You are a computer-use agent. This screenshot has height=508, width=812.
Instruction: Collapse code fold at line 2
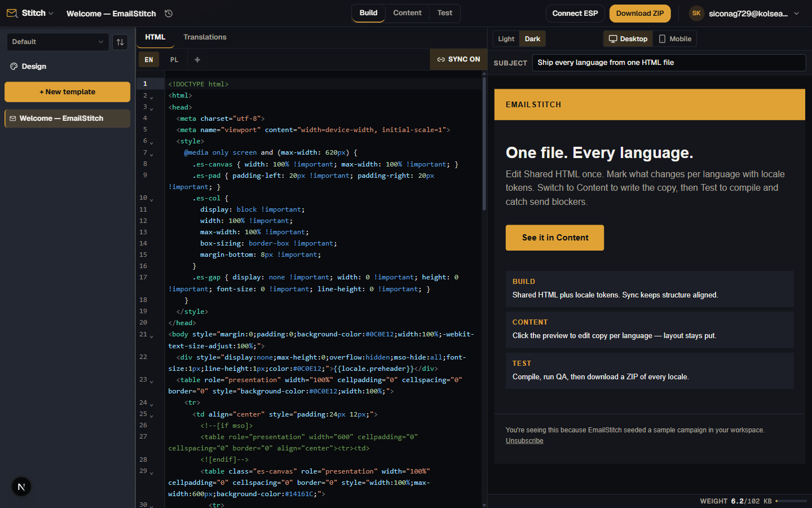152,98
